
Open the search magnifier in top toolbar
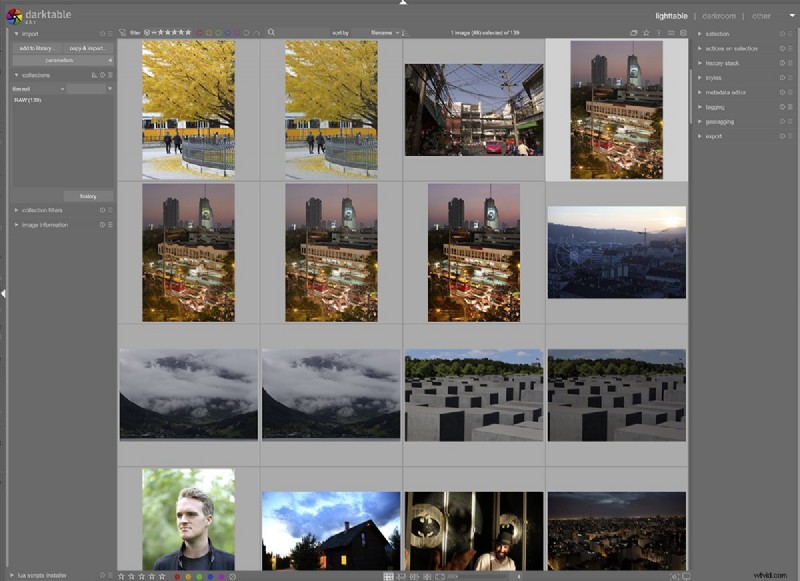click(270, 32)
